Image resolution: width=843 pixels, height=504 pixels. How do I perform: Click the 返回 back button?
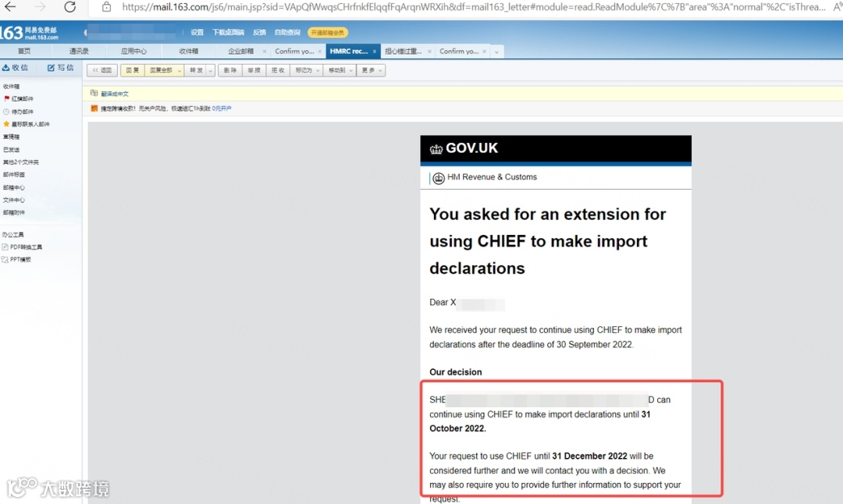click(102, 70)
